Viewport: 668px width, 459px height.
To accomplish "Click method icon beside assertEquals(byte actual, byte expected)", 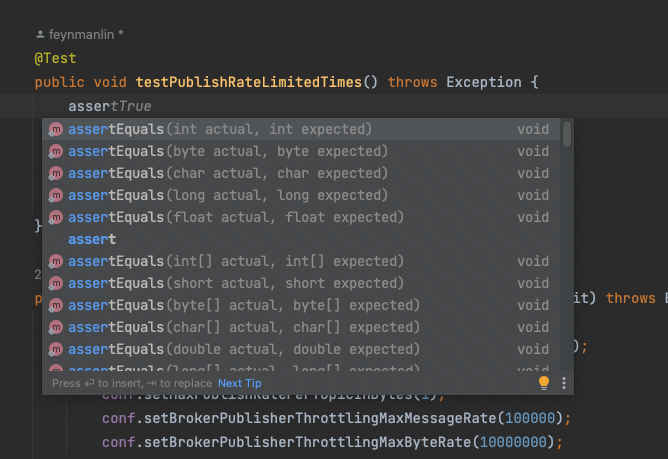I will point(55,151).
